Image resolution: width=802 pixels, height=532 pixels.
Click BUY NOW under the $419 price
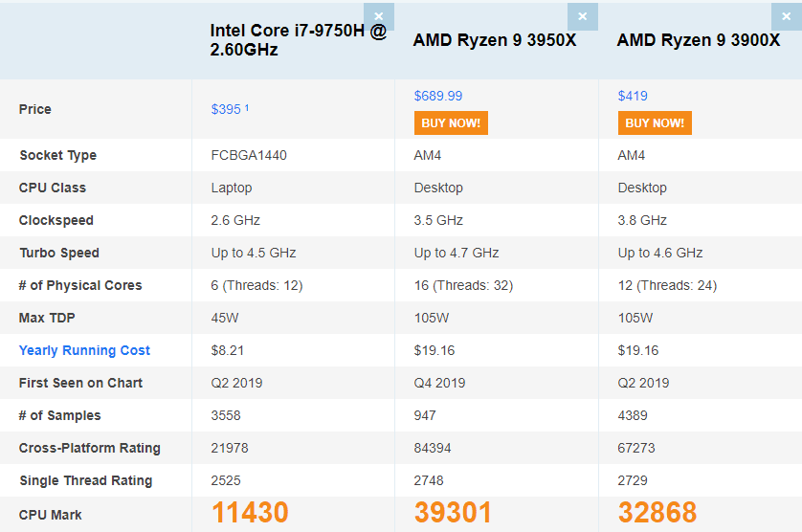point(655,123)
